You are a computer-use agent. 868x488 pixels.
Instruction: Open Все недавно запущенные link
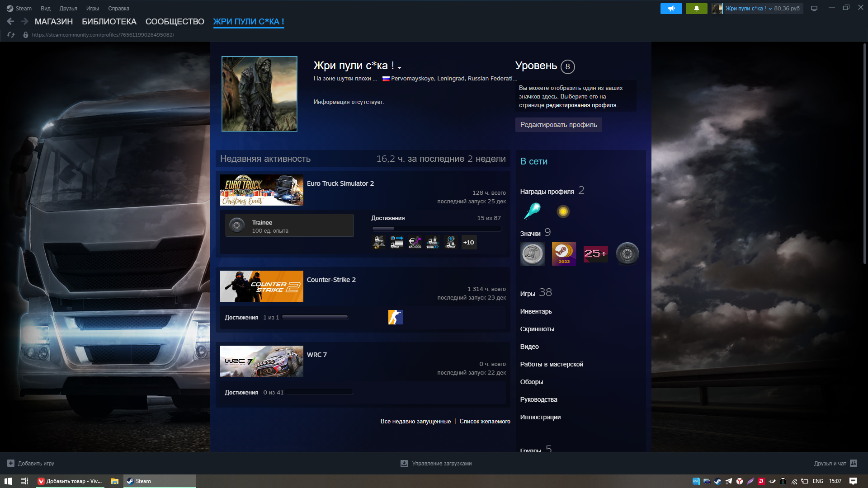click(x=415, y=421)
